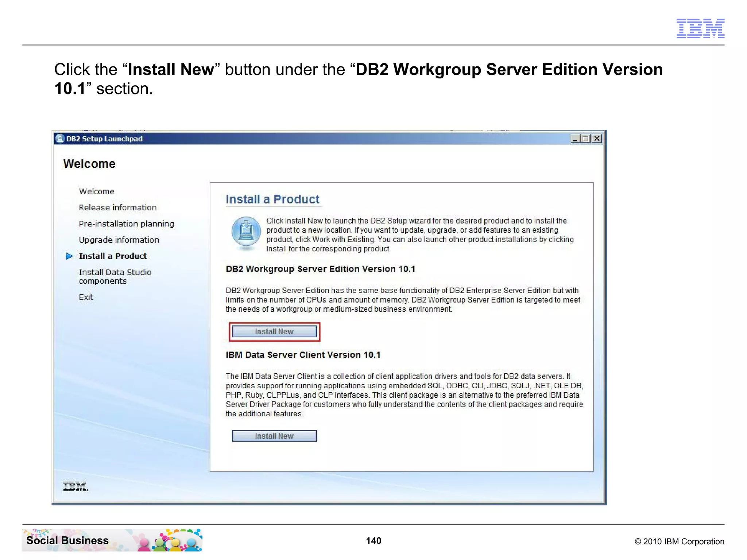Click slide page number 140

point(373,541)
